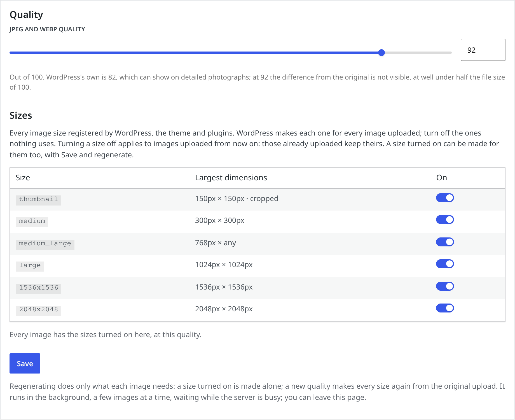515x420 pixels.
Task: Switch off the large image size
Action: pos(445,264)
